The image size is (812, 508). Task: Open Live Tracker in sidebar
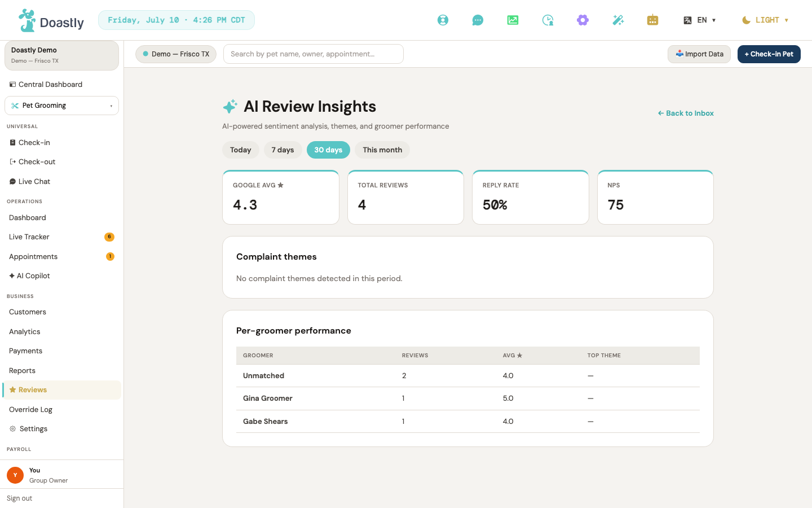tap(61, 237)
